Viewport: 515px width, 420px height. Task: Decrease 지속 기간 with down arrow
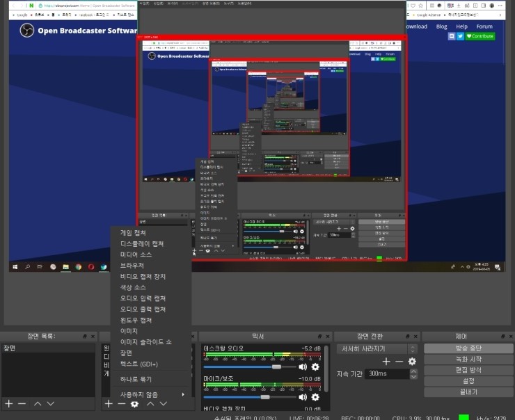(x=413, y=376)
